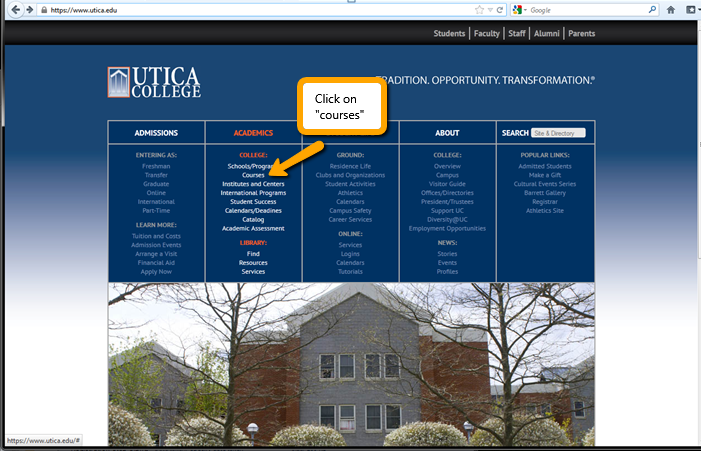Click Tutorials under Online
The width and height of the screenshot is (701, 451).
click(x=350, y=272)
